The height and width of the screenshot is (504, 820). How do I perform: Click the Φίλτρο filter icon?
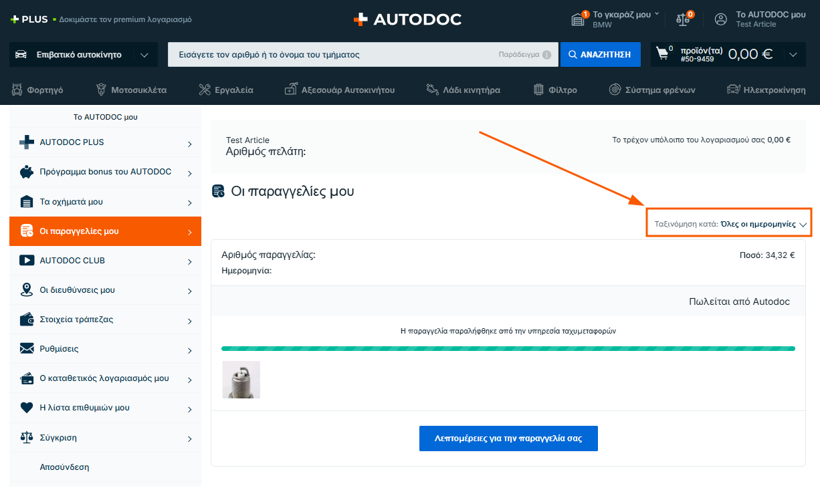[538, 90]
